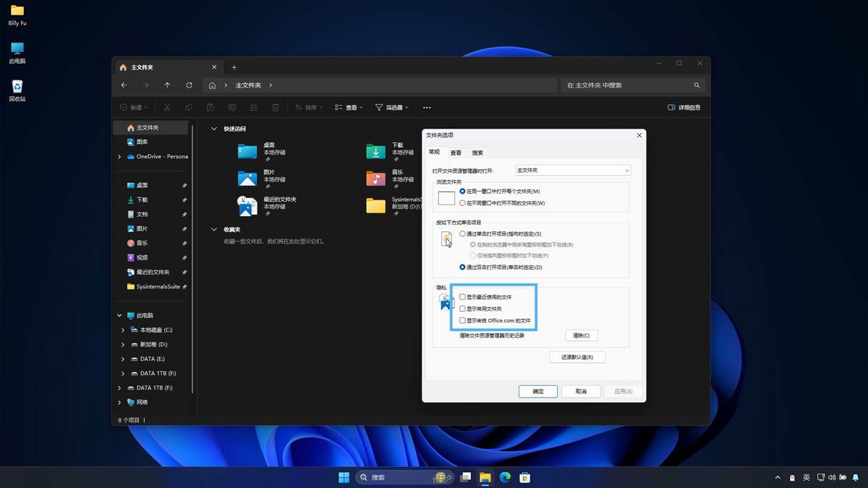Image resolution: width=868 pixels, height=488 pixels.
Task: Click the 还原默认值 button
Action: click(576, 356)
